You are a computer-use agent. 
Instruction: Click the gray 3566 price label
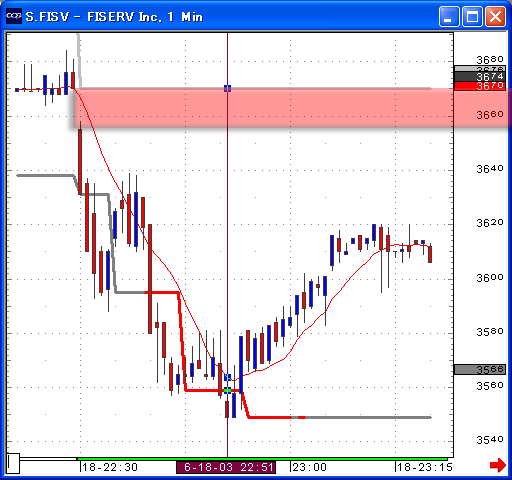click(480, 369)
